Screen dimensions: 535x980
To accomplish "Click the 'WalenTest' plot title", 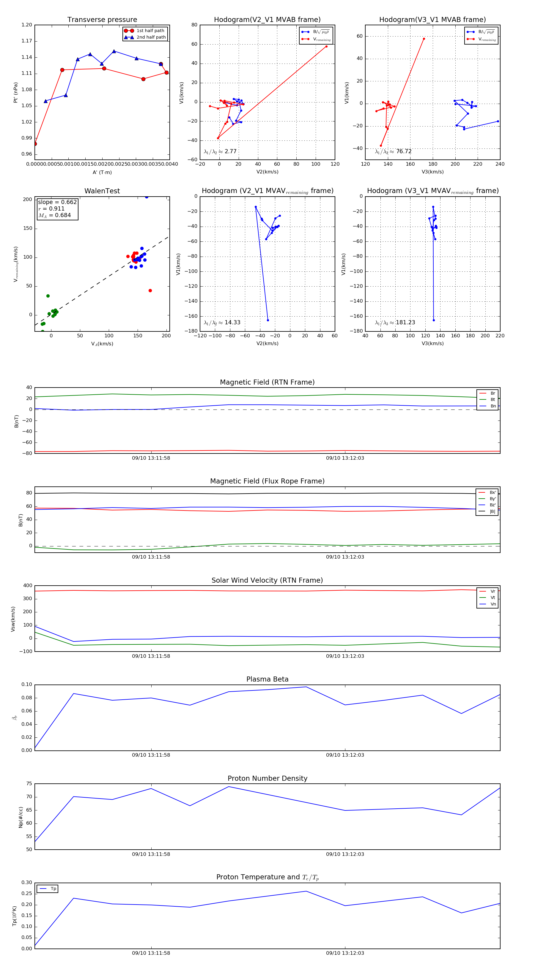I will 102,191.
